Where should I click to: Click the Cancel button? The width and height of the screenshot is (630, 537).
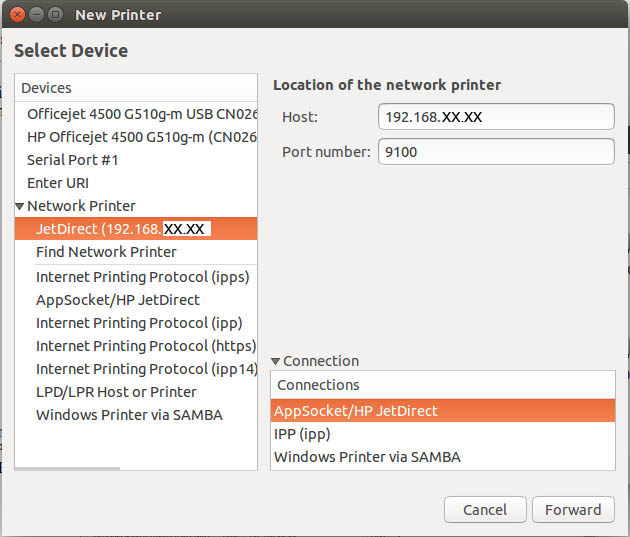[485, 510]
